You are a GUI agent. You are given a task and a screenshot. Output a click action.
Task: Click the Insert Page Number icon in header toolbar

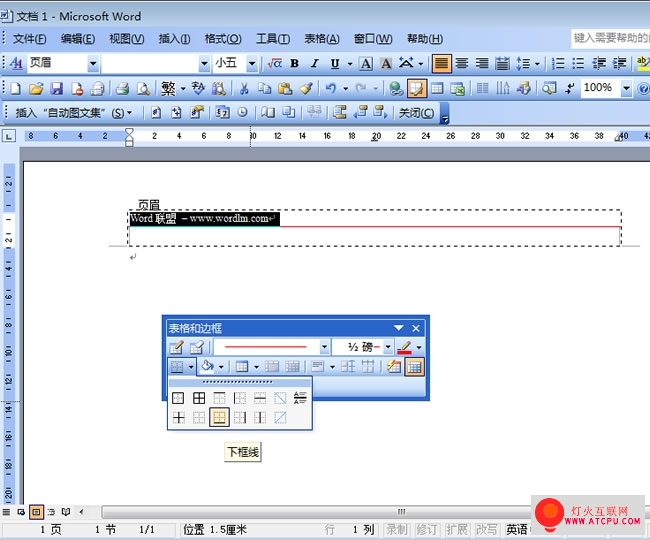(156, 112)
